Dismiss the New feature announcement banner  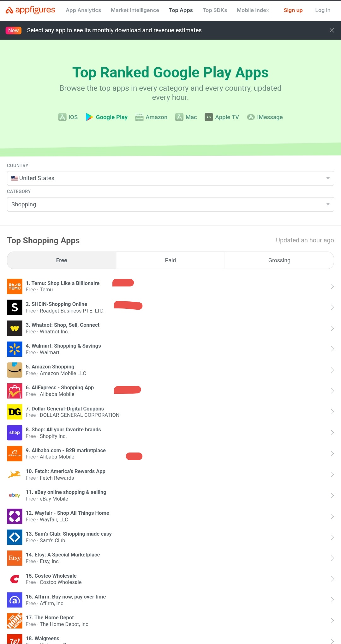click(332, 30)
